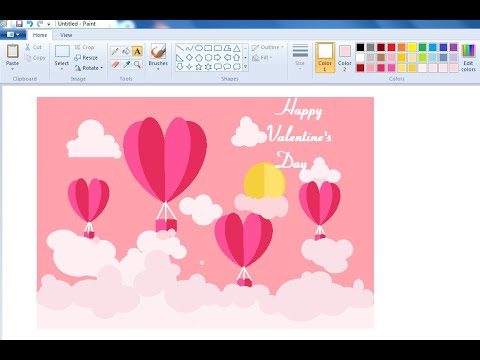Click the Redo arrow icon
The height and width of the screenshot is (360, 480).
coord(40,24)
